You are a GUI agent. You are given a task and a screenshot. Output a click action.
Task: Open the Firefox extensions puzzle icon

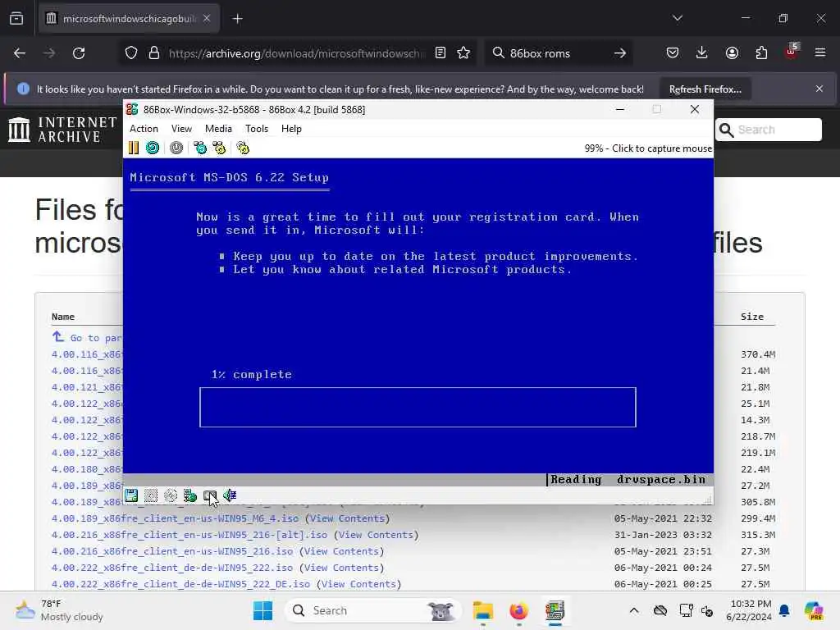tap(761, 53)
